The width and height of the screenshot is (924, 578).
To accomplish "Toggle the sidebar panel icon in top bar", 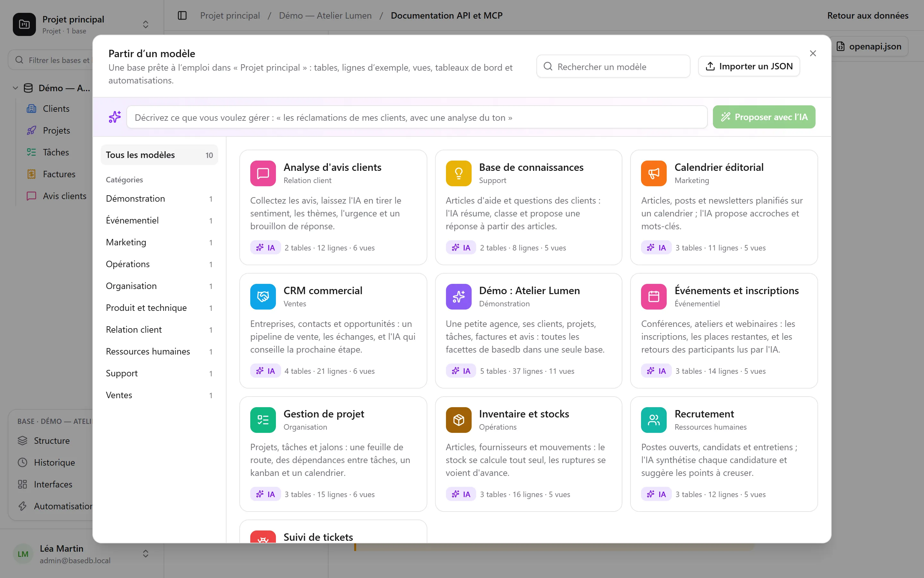I will pyautogui.click(x=182, y=15).
